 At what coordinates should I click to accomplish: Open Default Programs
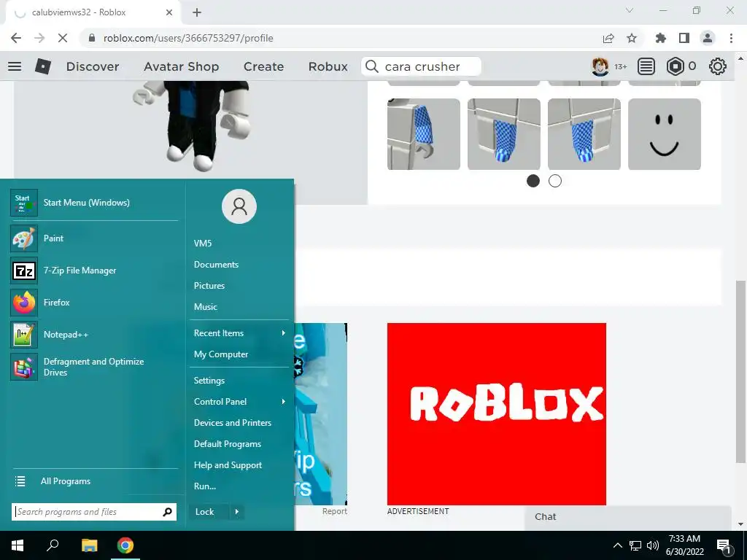(x=228, y=444)
